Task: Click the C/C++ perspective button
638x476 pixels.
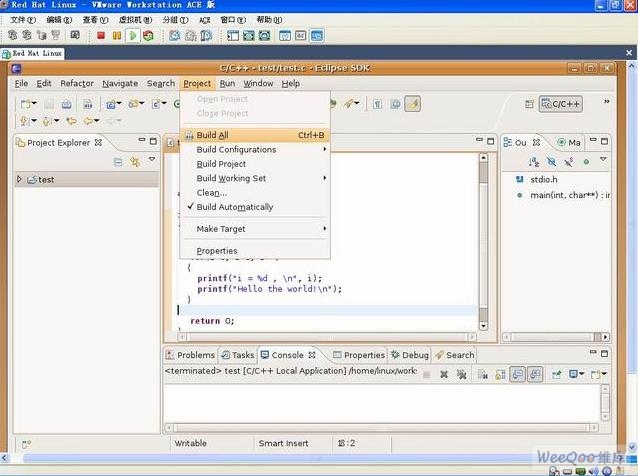Action: point(560,104)
